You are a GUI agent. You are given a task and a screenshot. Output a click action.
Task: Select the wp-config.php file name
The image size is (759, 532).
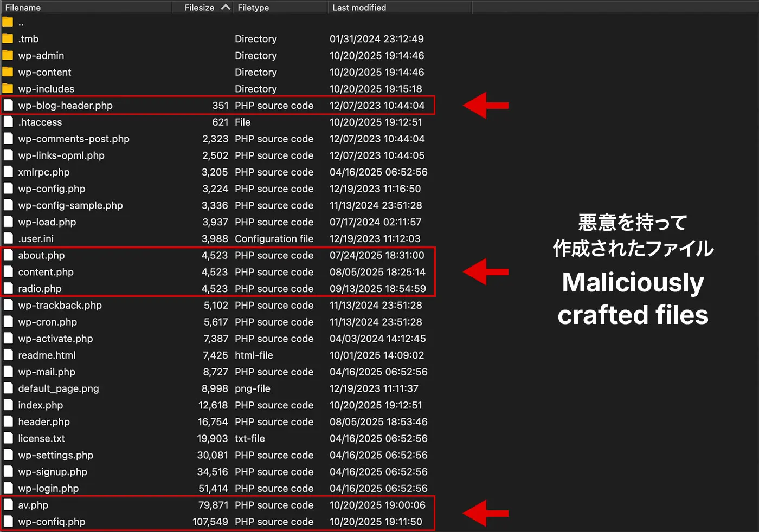52,189
